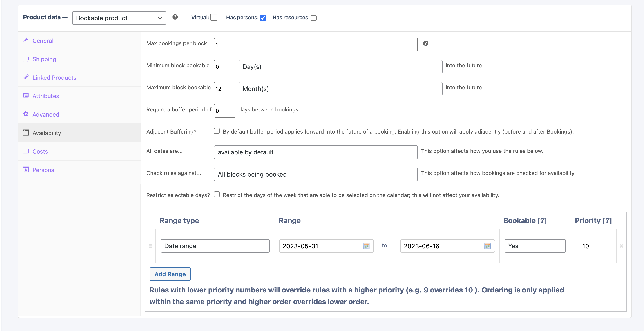Select the Availability tab
This screenshot has width=644, height=331.
coord(80,133)
